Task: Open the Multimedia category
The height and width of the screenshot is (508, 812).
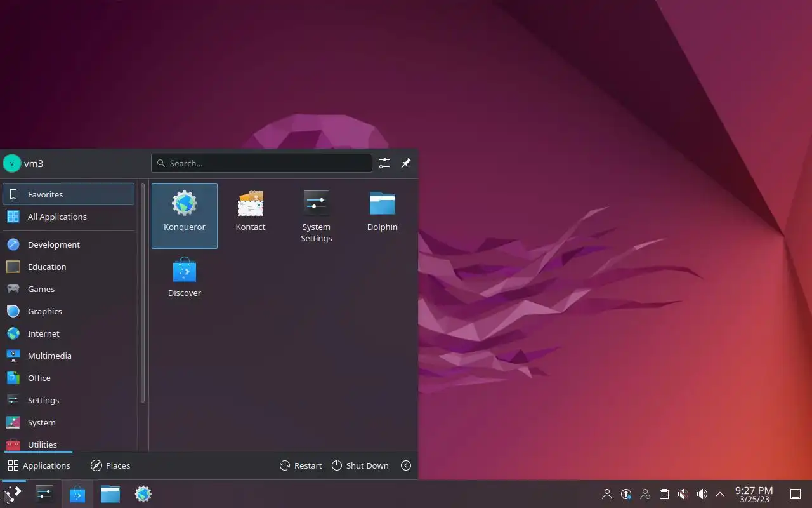Action: [x=69, y=356]
